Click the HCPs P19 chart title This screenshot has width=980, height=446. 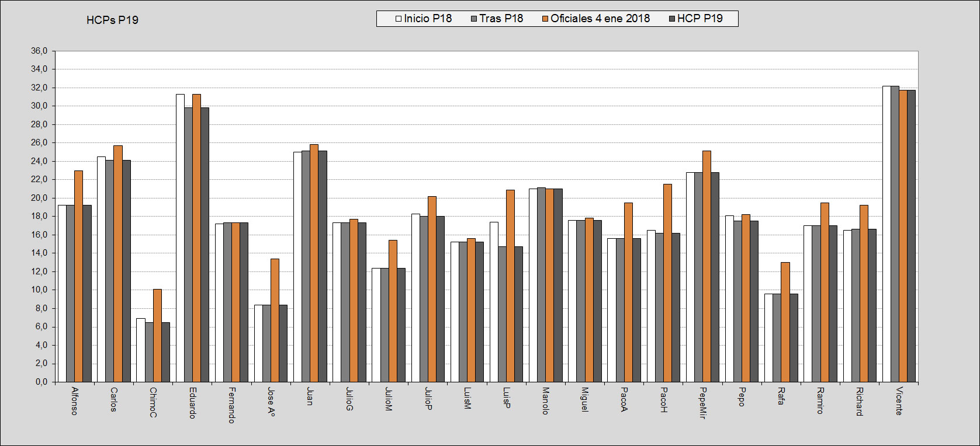coord(112,20)
